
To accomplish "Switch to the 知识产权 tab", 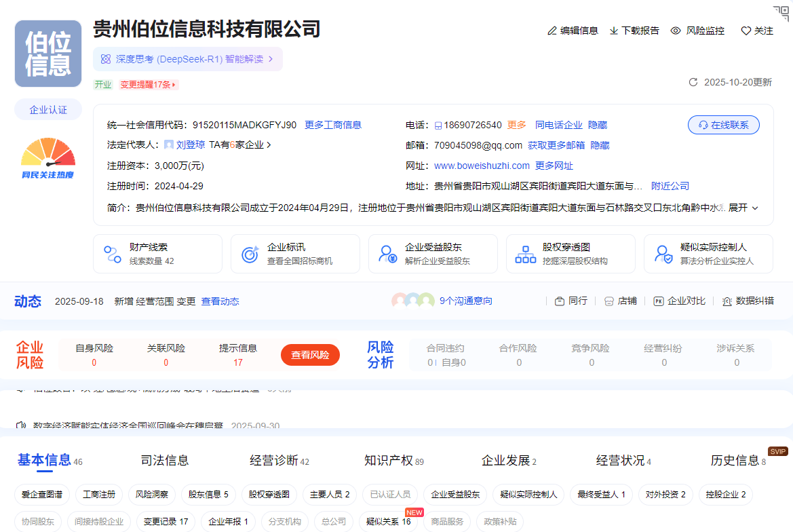I will tap(389, 461).
